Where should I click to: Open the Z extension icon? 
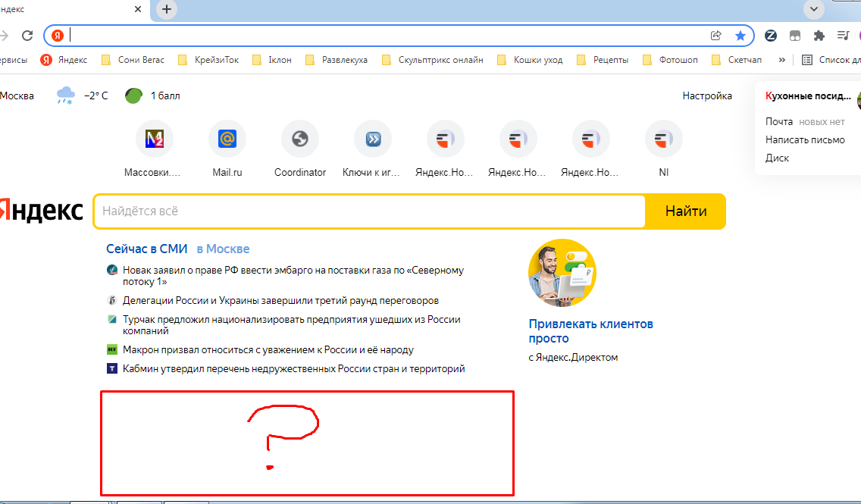[x=770, y=36]
